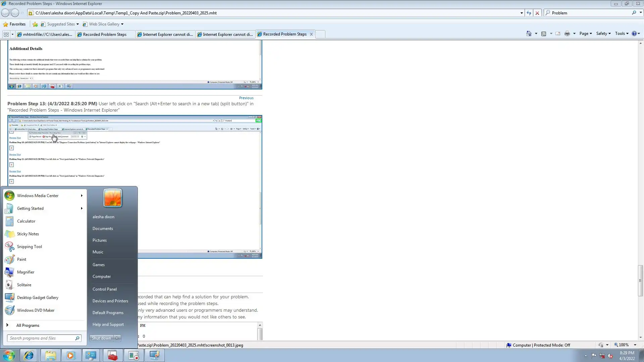The image size is (644, 362).
Task: Click Add to Favorites Bar icon
Action: click(x=35, y=24)
